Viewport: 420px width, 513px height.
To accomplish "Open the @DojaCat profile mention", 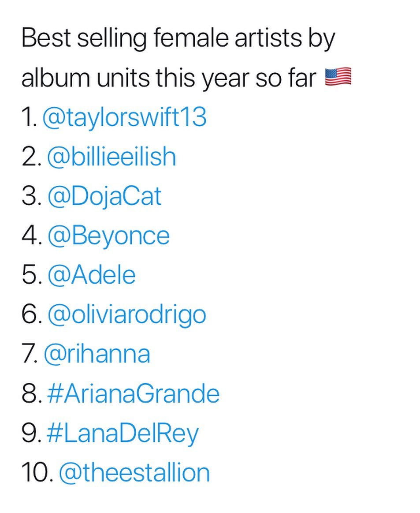I will click(104, 197).
